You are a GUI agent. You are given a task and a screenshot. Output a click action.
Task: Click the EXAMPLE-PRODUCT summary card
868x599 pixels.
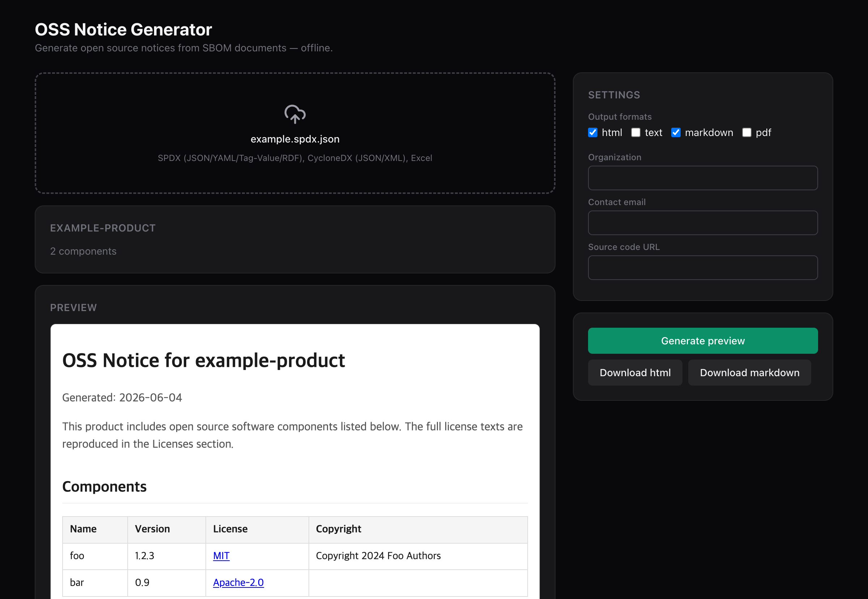(x=295, y=239)
